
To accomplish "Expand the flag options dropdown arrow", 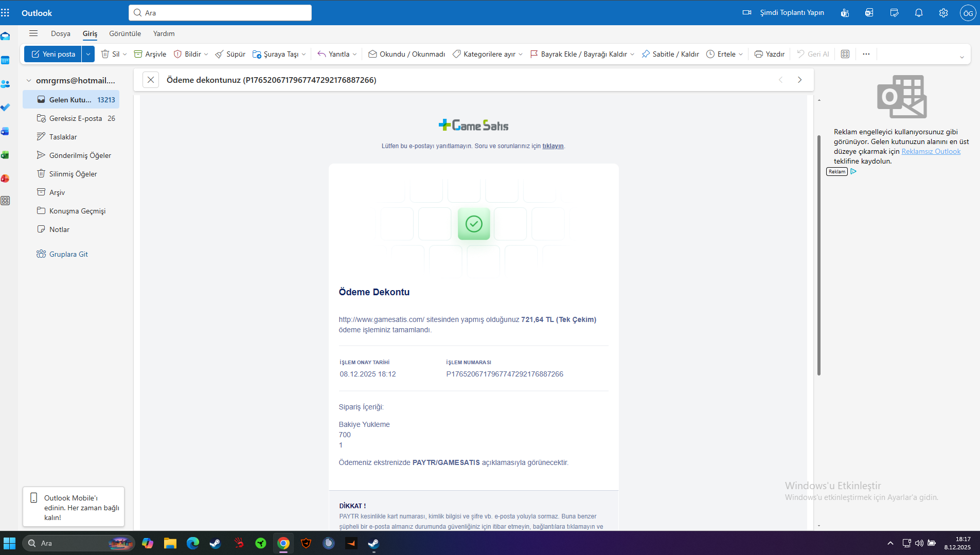I will (x=632, y=54).
